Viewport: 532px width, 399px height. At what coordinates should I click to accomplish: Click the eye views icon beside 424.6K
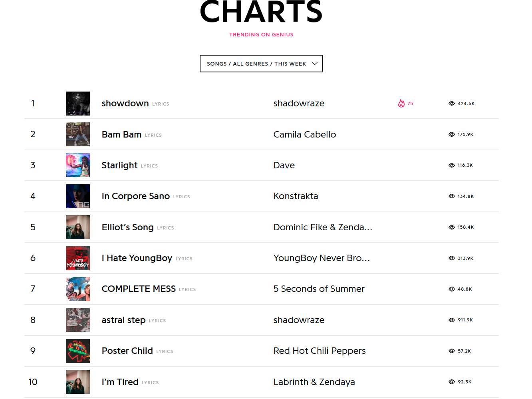452,104
